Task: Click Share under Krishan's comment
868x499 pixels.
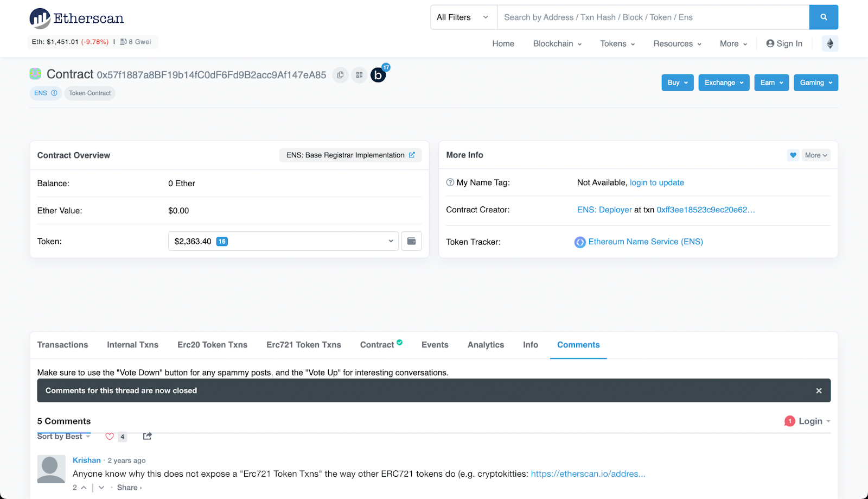Action: [x=129, y=488]
